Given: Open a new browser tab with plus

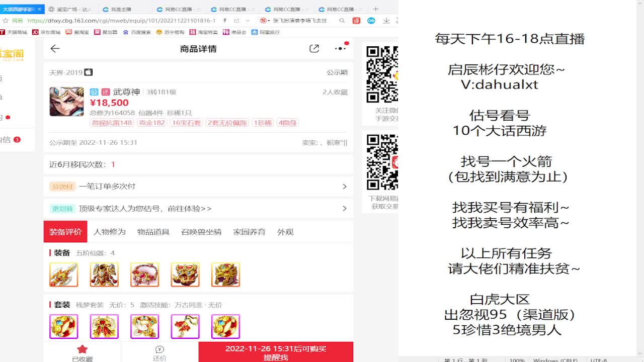Looking at the screenshot, I should click(375, 9).
